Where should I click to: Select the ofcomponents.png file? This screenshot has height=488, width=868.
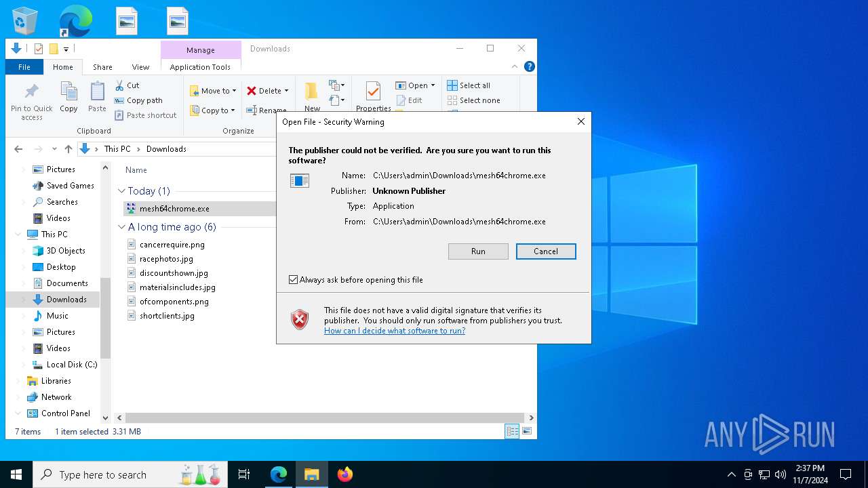click(174, 302)
